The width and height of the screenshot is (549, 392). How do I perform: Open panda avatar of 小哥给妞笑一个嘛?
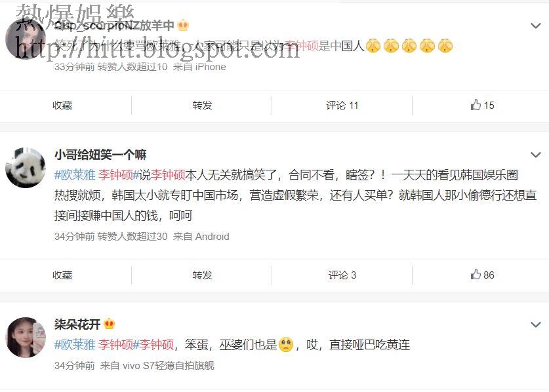(x=25, y=168)
